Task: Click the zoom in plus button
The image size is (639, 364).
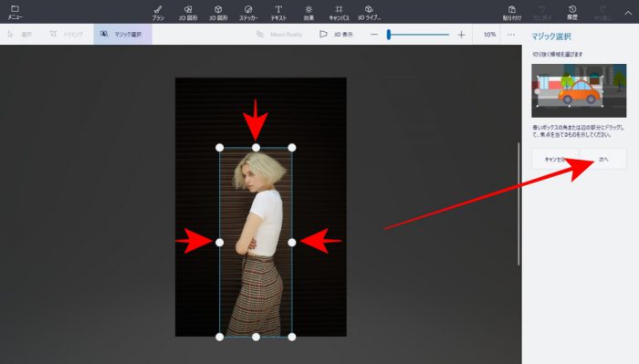Action: (461, 35)
